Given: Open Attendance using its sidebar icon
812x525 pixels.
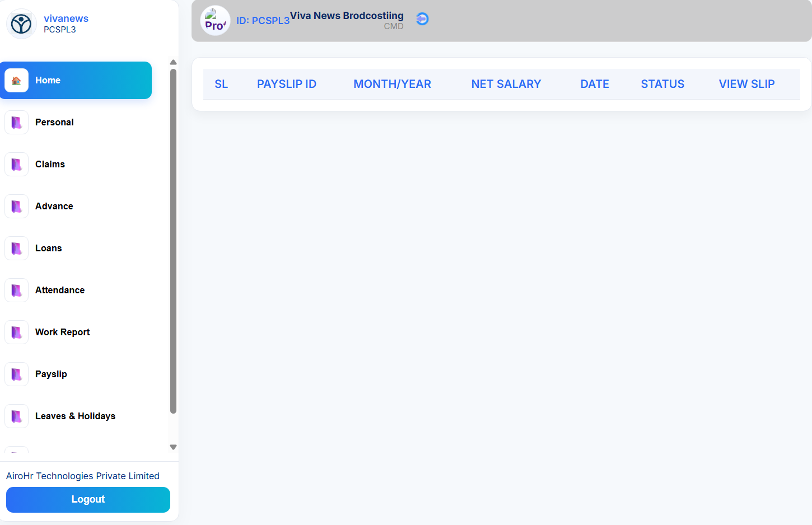Looking at the screenshot, I should [16, 290].
